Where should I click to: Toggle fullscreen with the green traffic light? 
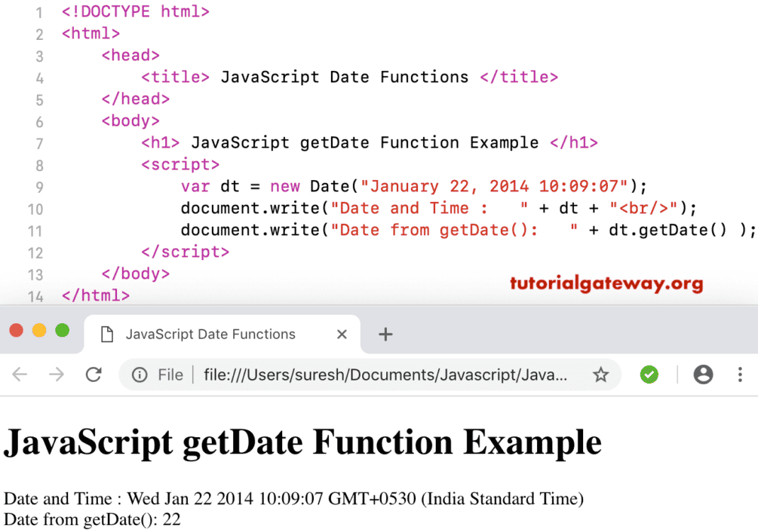point(63,330)
